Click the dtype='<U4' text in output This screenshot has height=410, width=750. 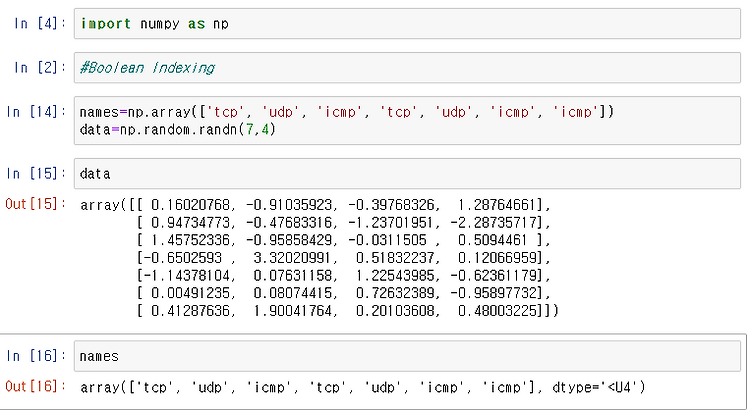click(598, 387)
